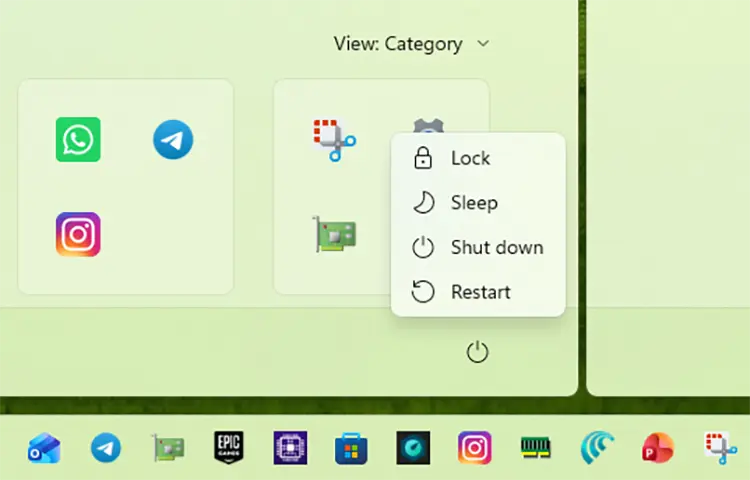Open Outlook from the taskbar
Screen dimensions: 750x480
click(x=44, y=448)
